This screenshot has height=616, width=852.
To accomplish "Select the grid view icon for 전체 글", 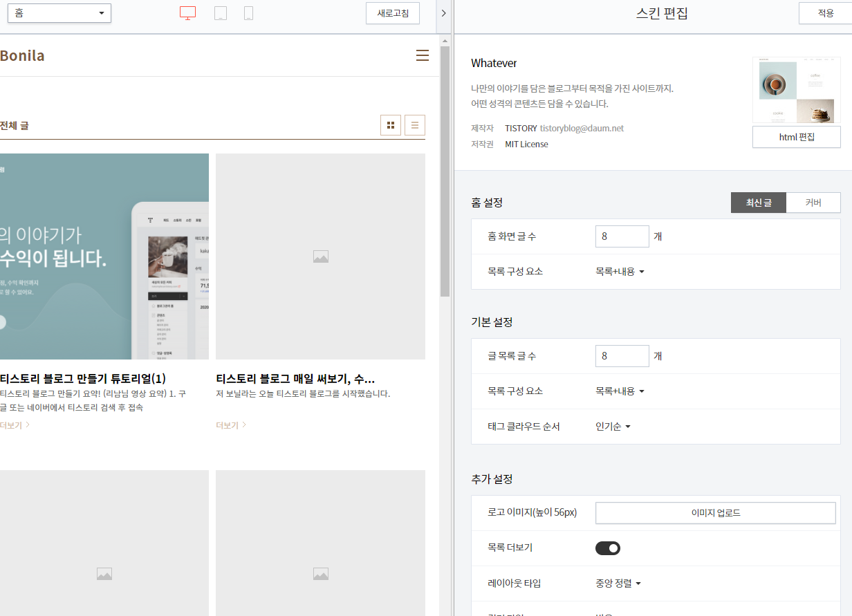I will point(391,125).
